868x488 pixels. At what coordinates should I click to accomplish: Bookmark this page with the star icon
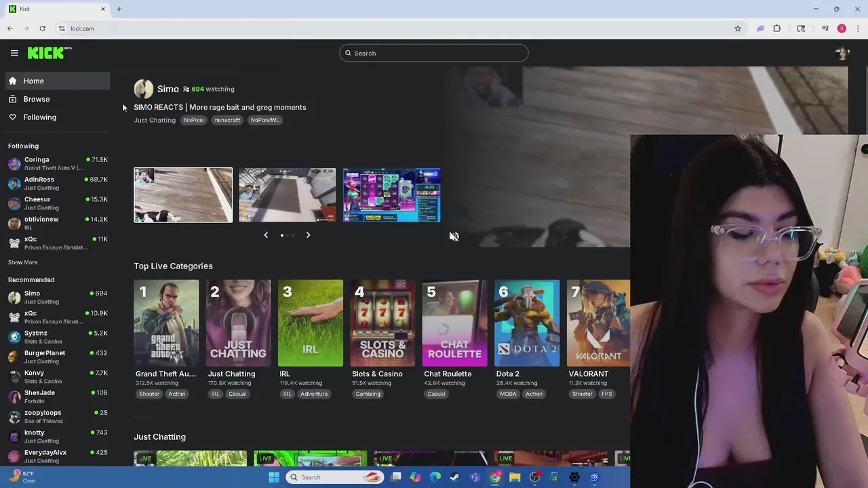pos(738,28)
